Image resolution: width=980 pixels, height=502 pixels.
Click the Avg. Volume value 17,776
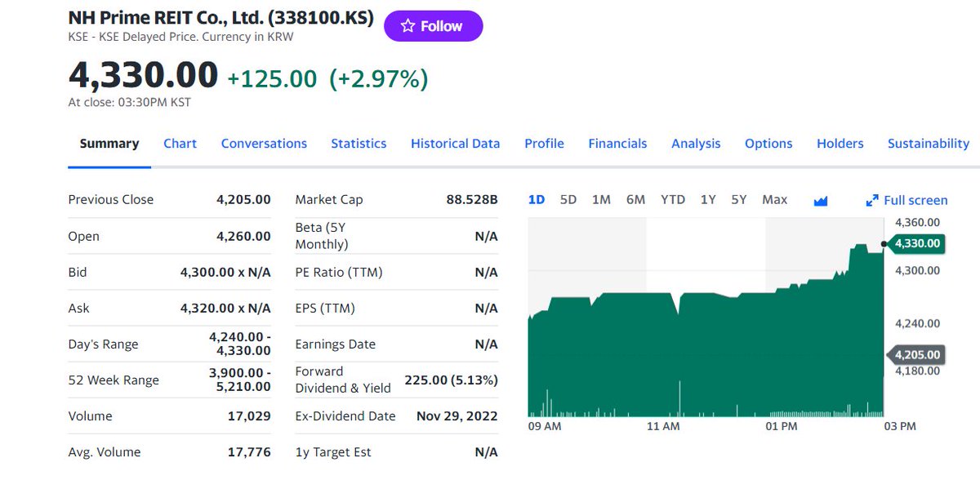pyautogui.click(x=249, y=452)
